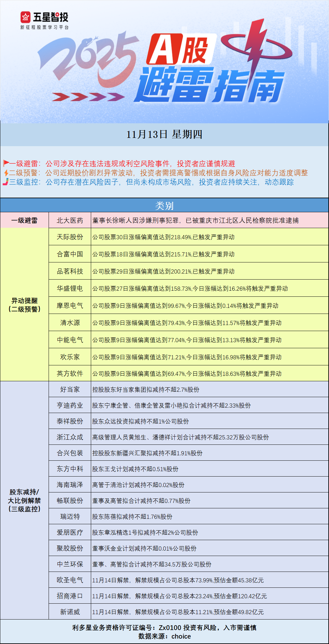The height and width of the screenshot is (644, 329).
Task: Click stock name 天际股份
Action: tap(70, 237)
